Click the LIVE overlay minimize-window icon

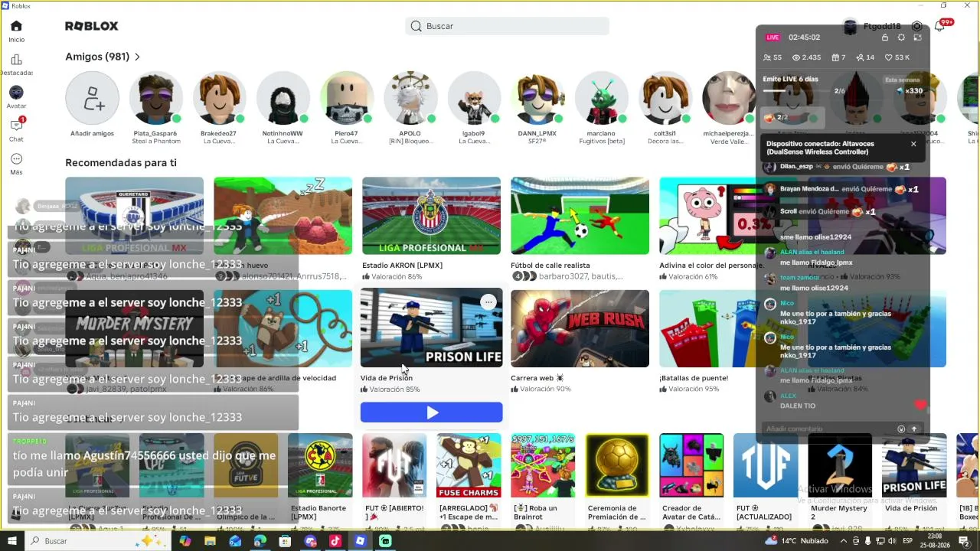917,37
